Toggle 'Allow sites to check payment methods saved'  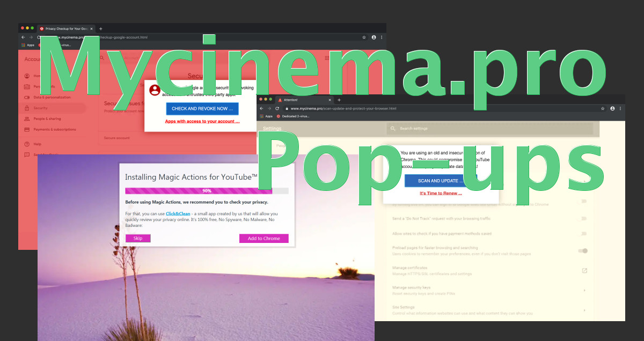[x=582, y=234]
